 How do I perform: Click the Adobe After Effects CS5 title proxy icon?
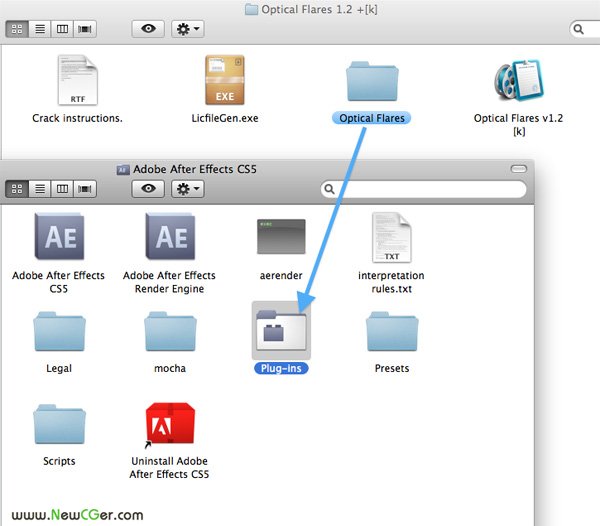tap(123, 169)
